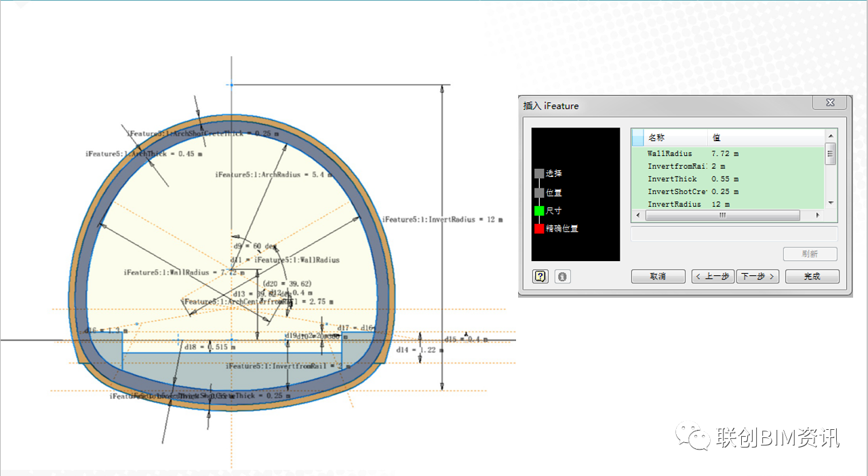The width and height of the screenshot is (868, 476).
Task: Go back with the 上一步 button
Action: [x=713, y=277]
